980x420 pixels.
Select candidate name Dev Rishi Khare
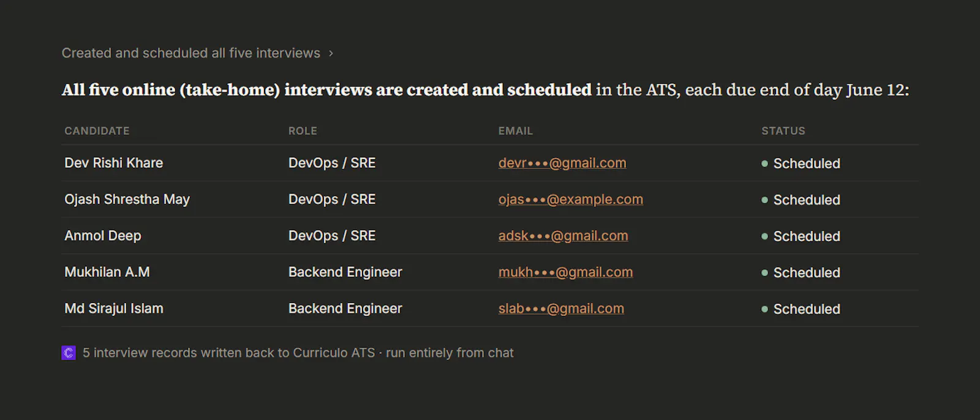pyautogui.click(x=114, y=163)
